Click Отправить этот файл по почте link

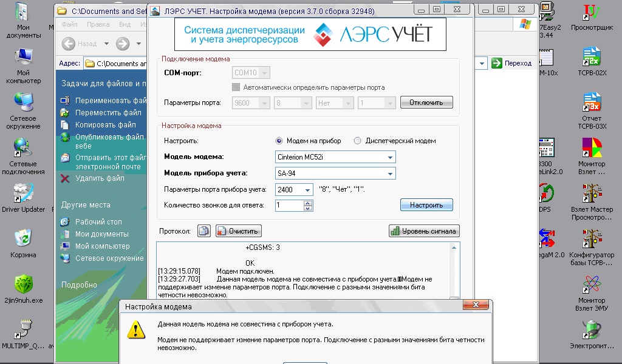pyautogui.click(x=111, y=162)
